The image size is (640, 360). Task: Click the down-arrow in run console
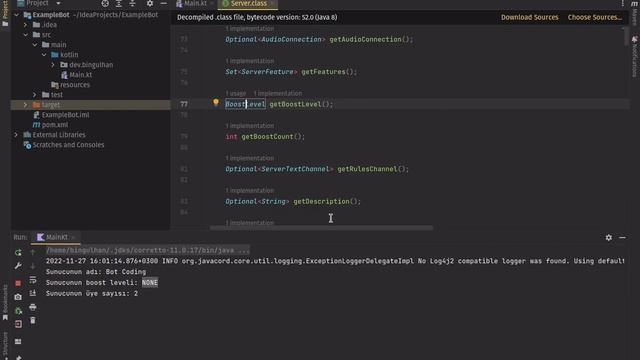point(33,266)
